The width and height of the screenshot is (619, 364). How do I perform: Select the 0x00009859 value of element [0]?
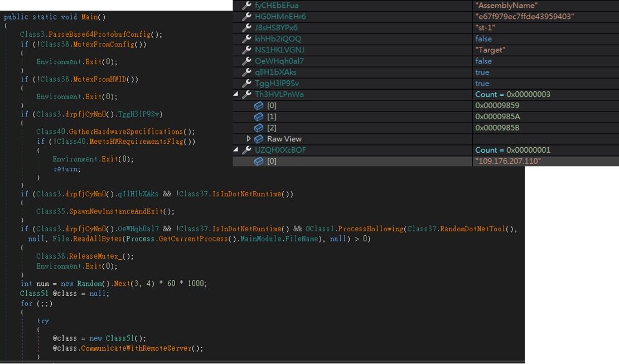pos(497,106)
